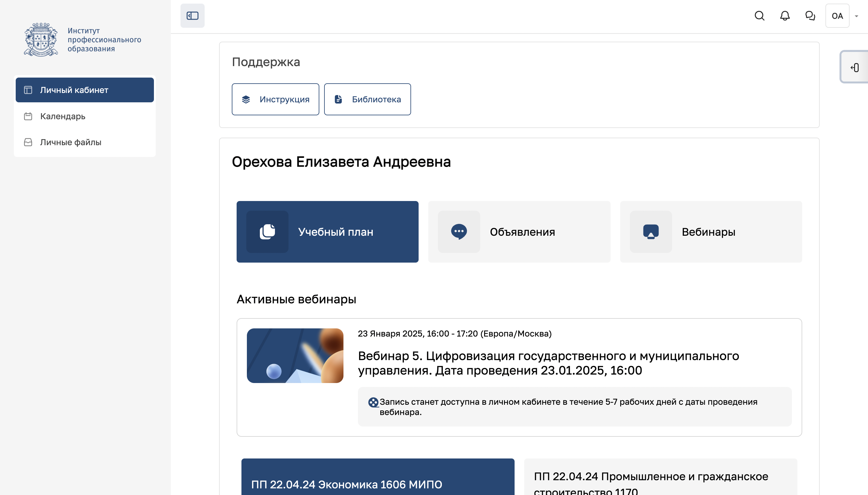Click the Учебный план documents icon
868x495 pixels.
click(x=267, y=232)
